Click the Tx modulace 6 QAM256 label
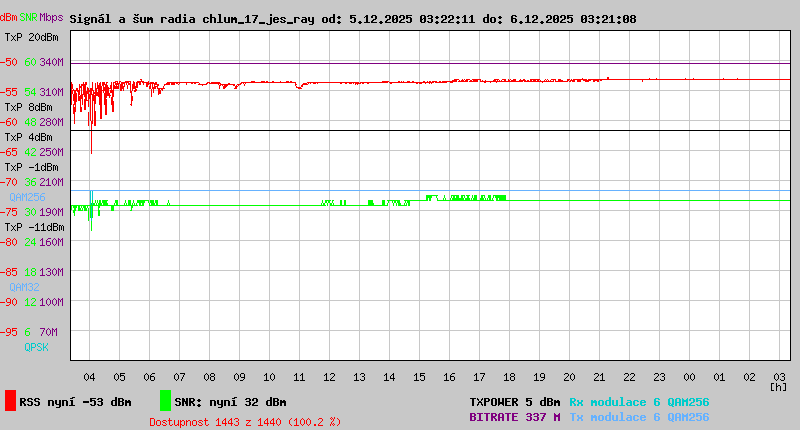This screenshot has width=800, height=430. [x=639, y=417]
